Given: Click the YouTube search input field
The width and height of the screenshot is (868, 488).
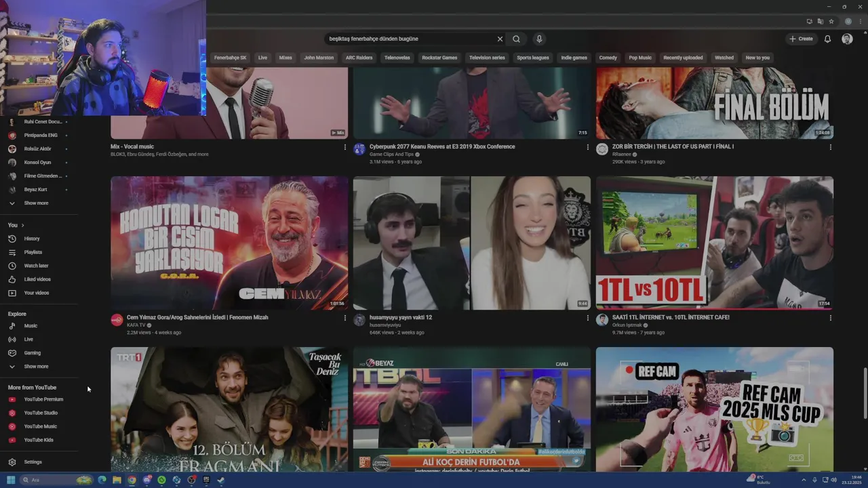Looking at the screenshot, I should [410, 39].
